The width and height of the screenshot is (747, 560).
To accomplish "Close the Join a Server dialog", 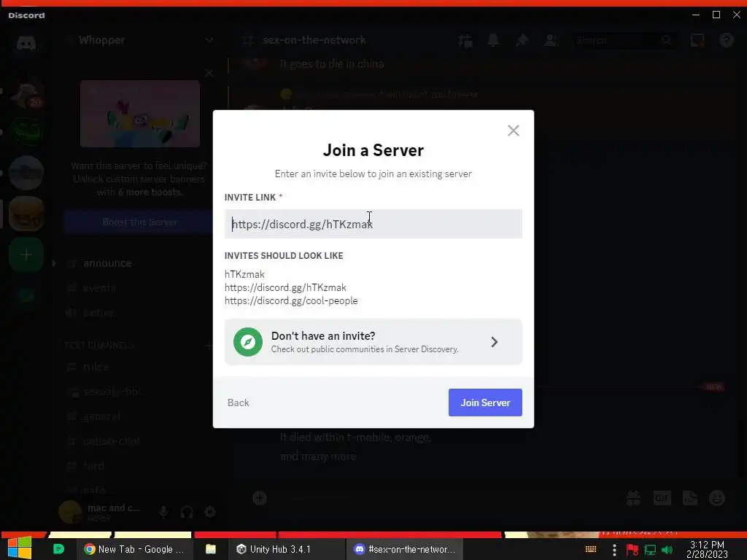I will tap(513, 131).
